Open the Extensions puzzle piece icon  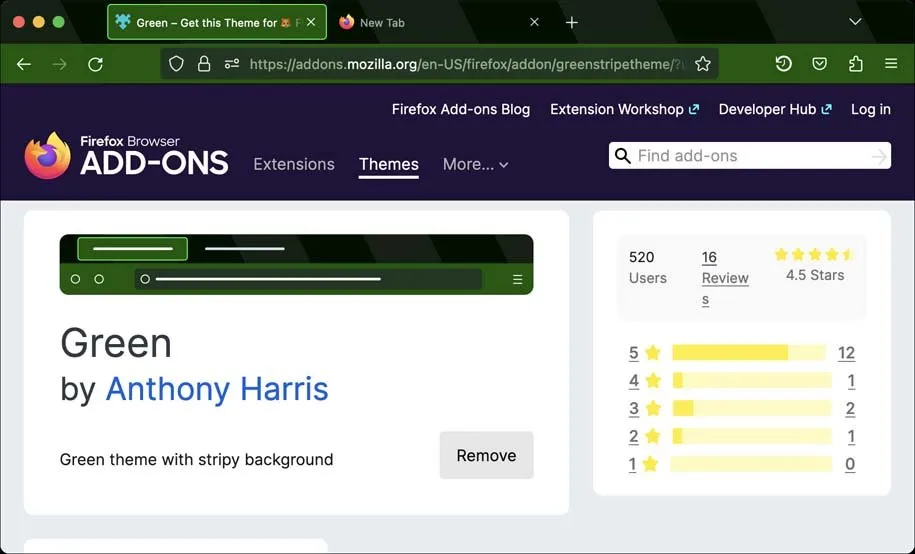(x=855, y=64)
